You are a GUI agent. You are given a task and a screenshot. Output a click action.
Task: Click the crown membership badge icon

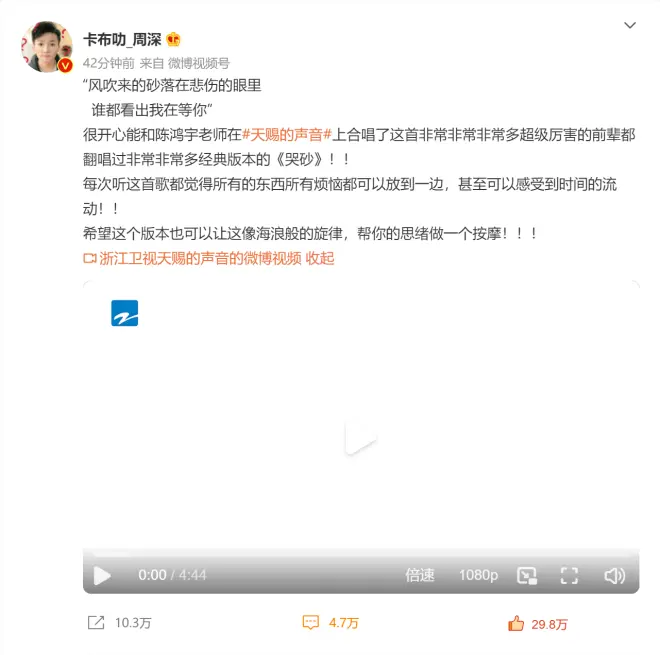pyautogui.click(x=173, y=40)
